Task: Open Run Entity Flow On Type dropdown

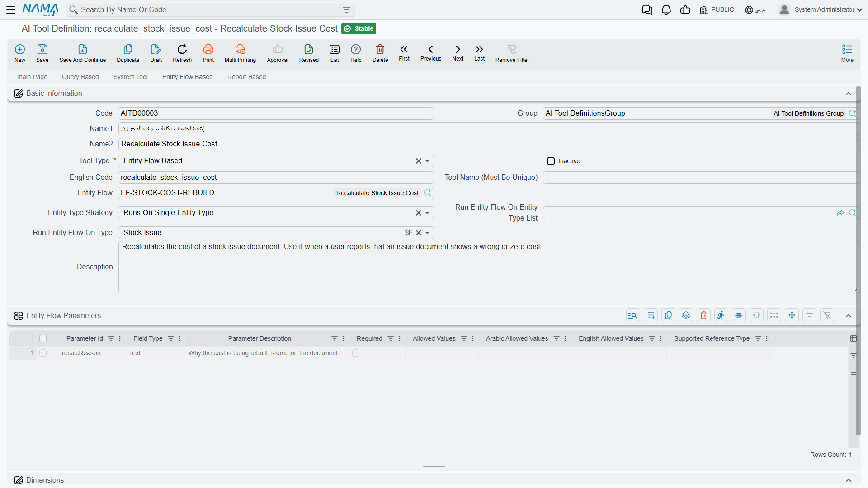Action: [x=427, y=233]
